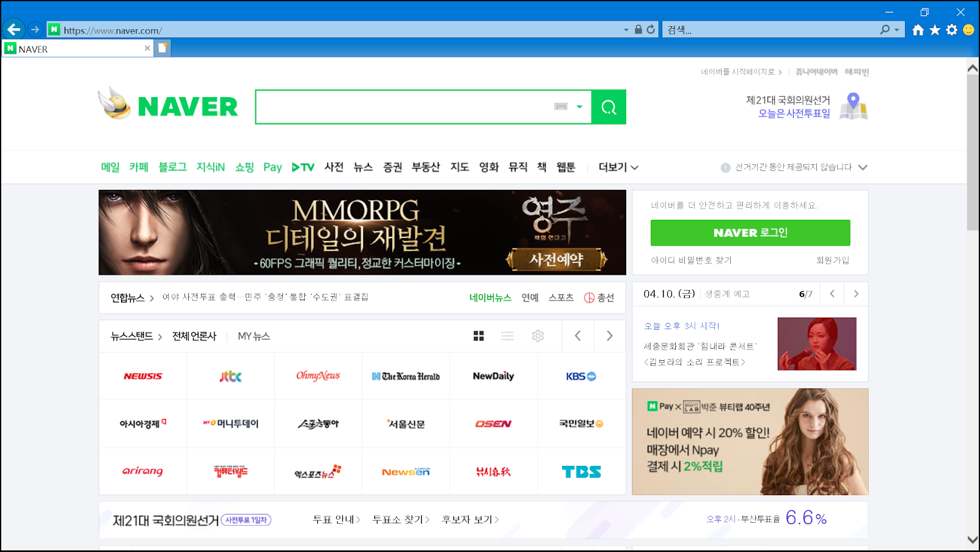Viewport: 980px width, 552px height.
Task: Open the election map pin icon
Action: 854,106
